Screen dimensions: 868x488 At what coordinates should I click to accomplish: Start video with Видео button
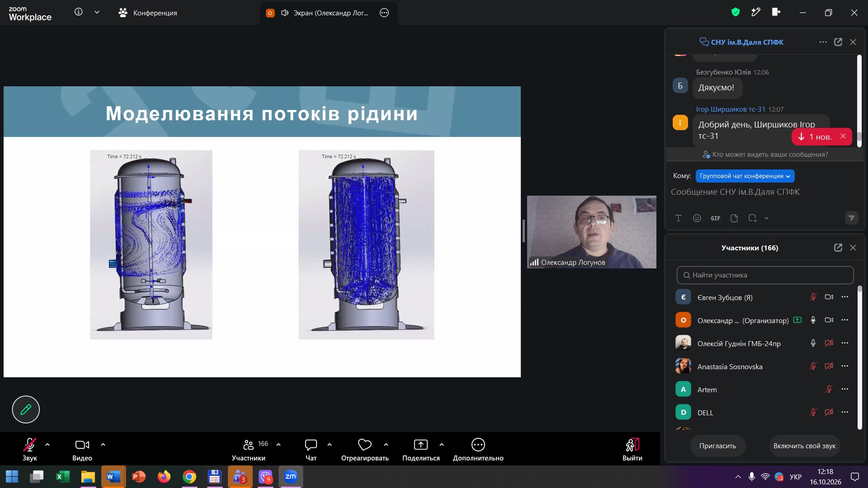click(x=82, y=450)
